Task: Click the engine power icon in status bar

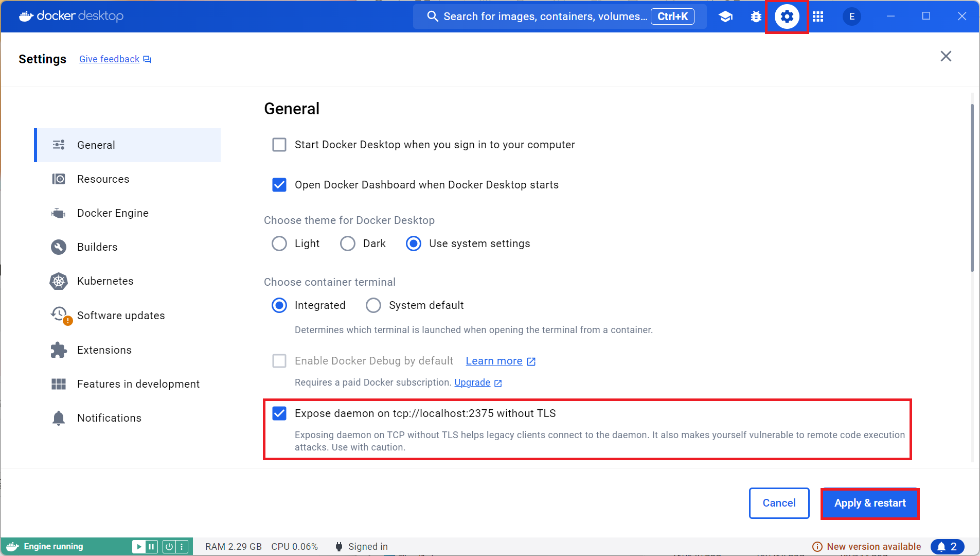Action: [x=169, y=547]
